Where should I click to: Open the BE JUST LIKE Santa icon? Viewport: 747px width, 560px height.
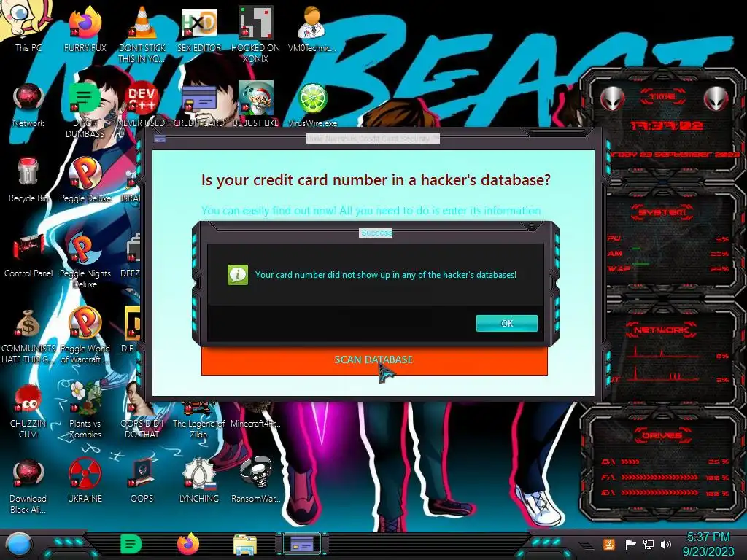(x=255, y=102)
